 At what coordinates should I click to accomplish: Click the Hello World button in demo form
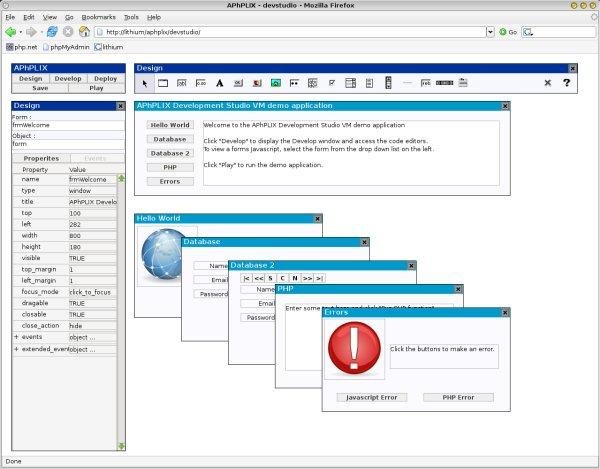[170, 125]
